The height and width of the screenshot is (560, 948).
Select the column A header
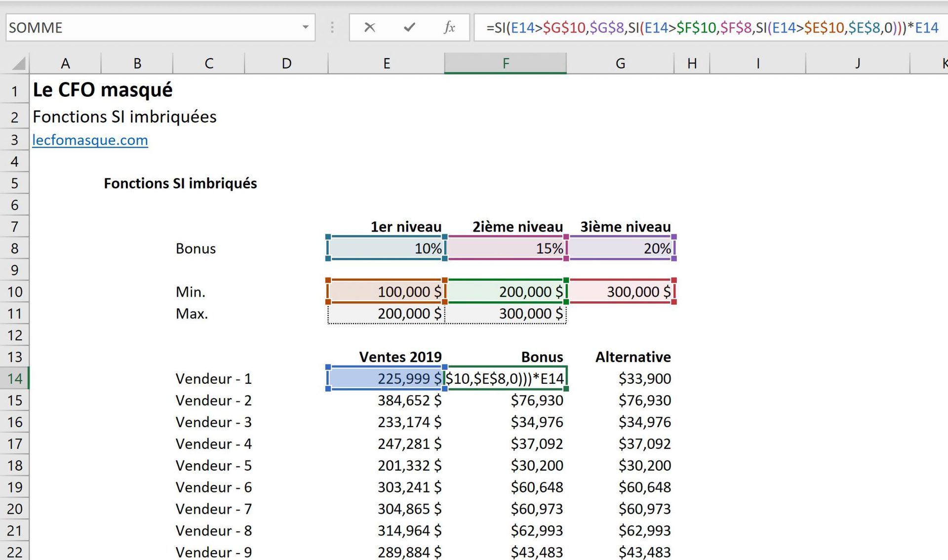pos(65,63)
